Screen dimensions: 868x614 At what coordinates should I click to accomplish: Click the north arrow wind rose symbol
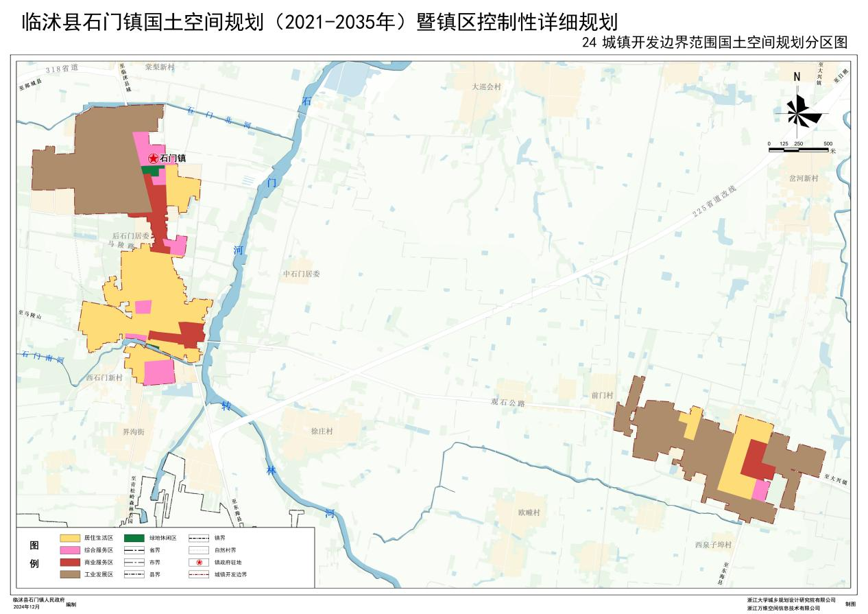(x=798, y=111)
